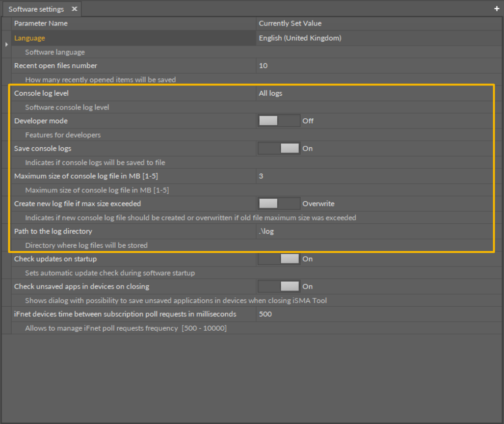
Task: Toggle Check unsaved apps in devices on closing
Action: [x=279, y=286]
